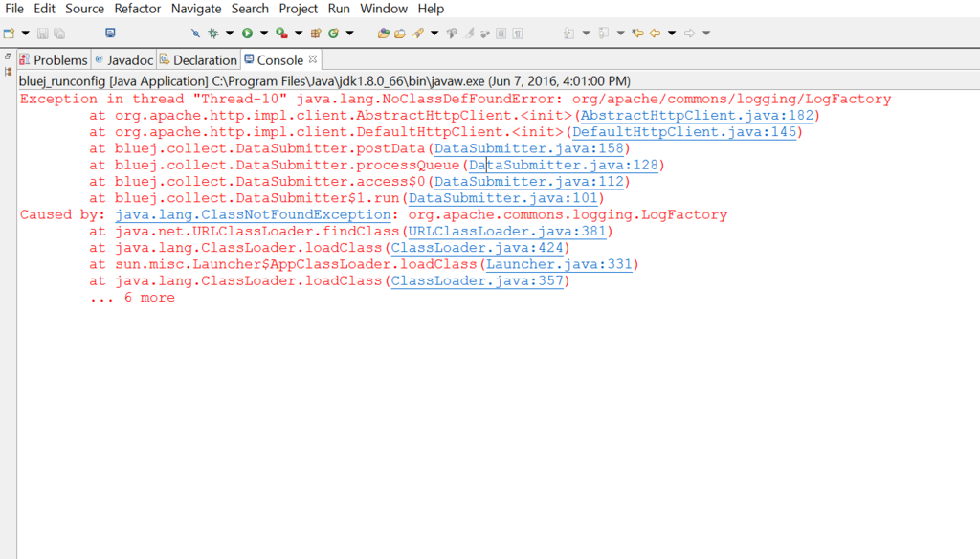The image size is (980, 559).
Task: Click the Open Console monitor icon in toolbar
Action: [x=110, y=34]
